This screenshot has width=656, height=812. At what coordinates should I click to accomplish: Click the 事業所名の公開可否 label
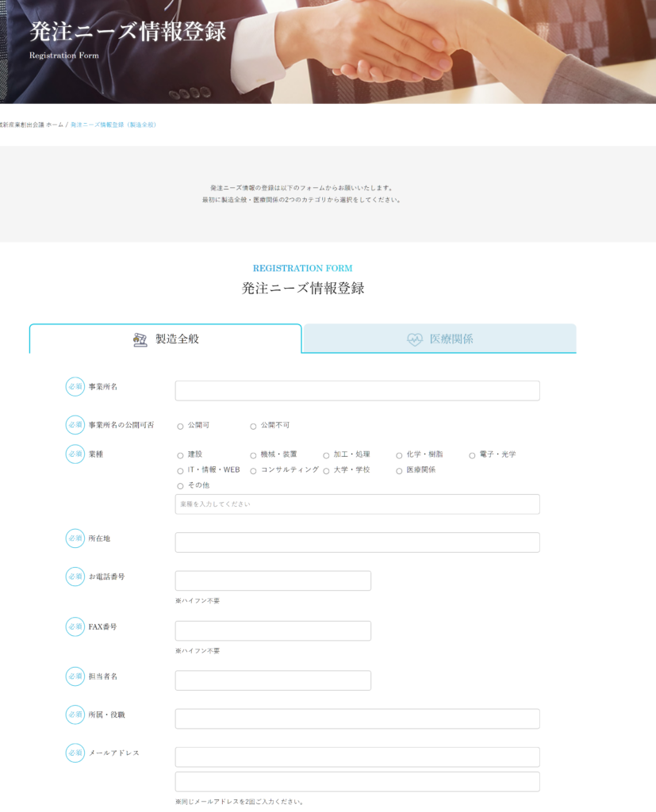coord(121,425)
